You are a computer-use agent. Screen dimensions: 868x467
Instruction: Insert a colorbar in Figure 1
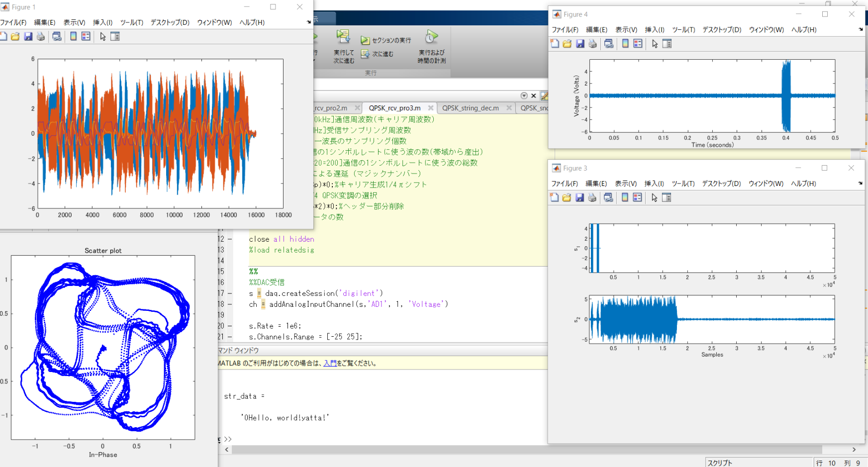(73, 36)
